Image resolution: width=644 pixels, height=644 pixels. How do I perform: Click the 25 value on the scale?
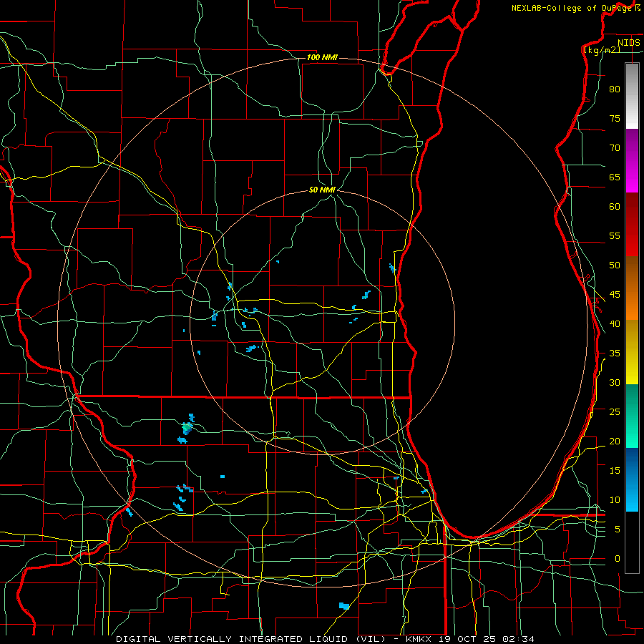click(615, 412)
